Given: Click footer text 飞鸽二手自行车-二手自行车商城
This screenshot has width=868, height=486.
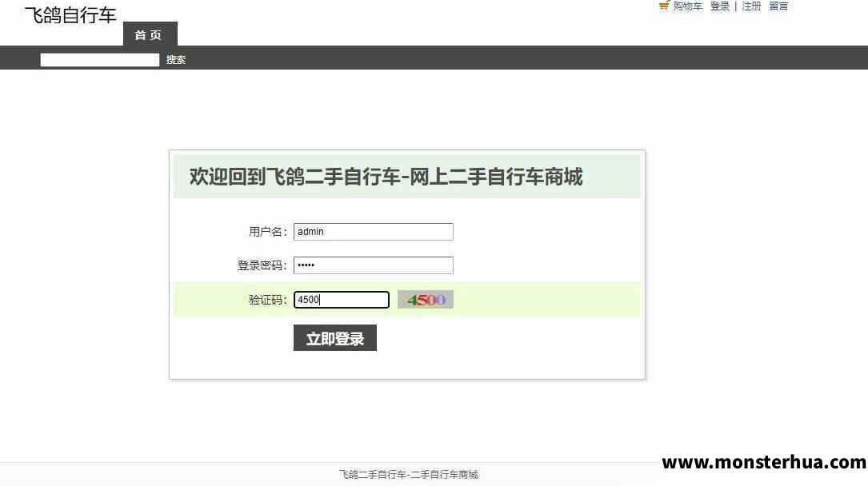Looking at the screenshot, I should [x=409, y=474].
